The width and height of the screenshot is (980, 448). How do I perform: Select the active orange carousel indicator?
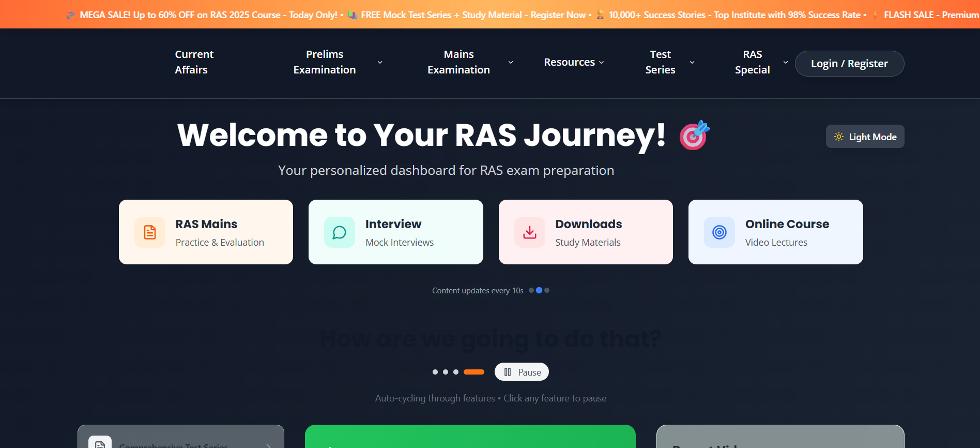click(x=473, y=372)
